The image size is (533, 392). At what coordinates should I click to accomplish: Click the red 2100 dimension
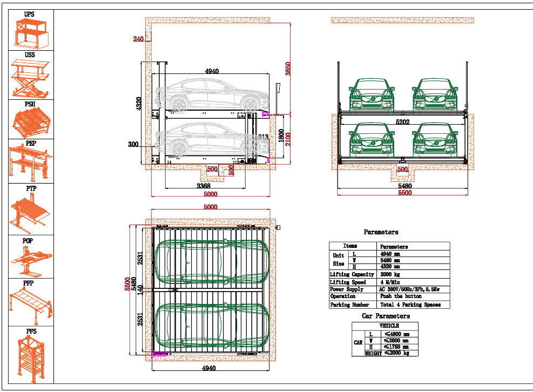[x=288, y=139]
